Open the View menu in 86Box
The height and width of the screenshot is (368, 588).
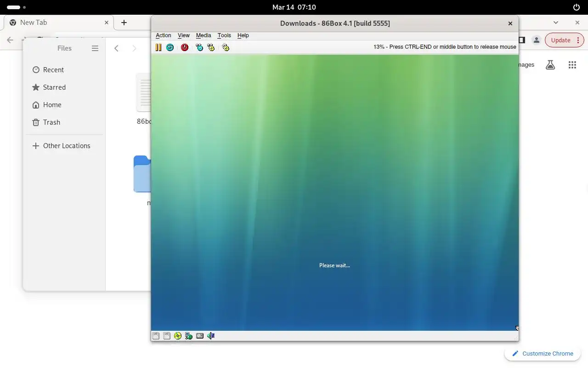pos(184,35)
